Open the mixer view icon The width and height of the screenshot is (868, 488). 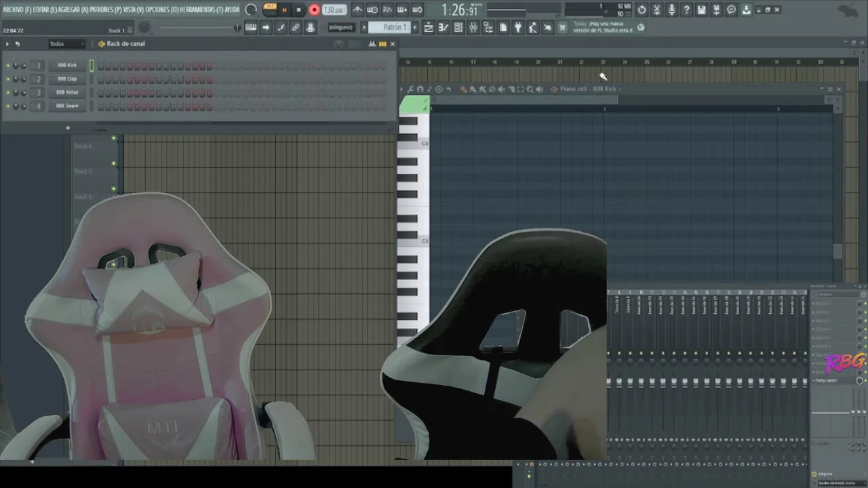473,28
